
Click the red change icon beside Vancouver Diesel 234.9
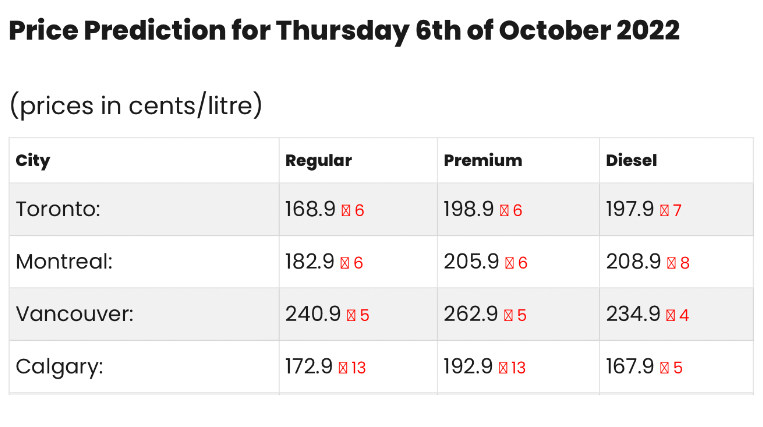671,316
